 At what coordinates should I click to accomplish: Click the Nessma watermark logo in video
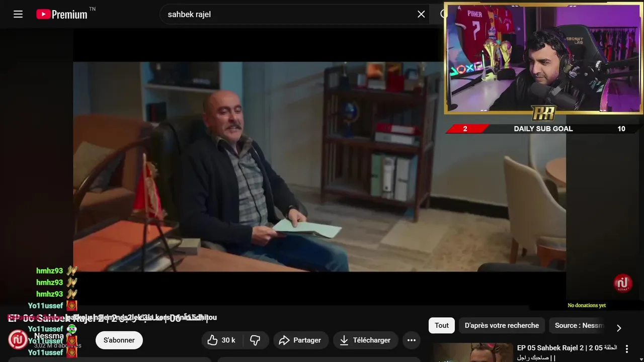[623, 284]
